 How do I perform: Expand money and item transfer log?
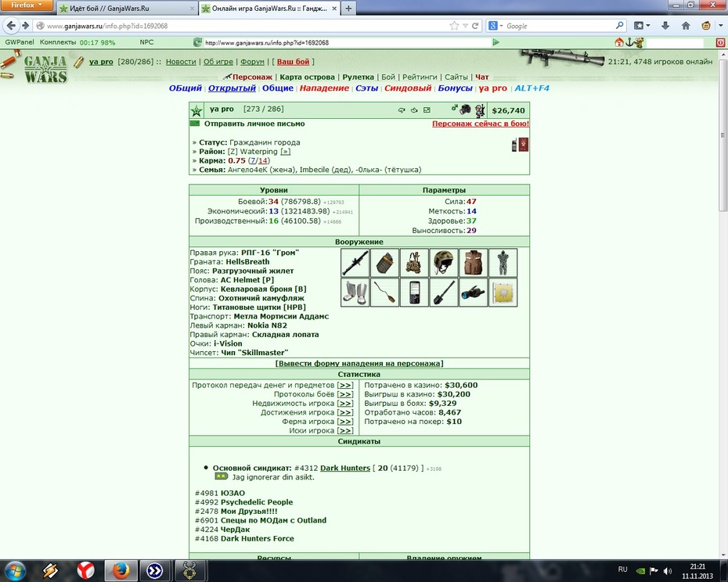[x=345, y=385]
